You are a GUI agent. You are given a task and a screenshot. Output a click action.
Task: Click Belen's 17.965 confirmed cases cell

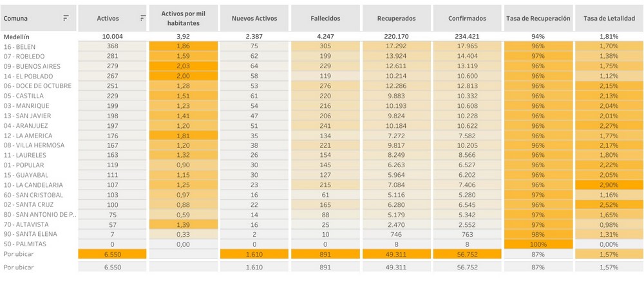coord(467,46)
